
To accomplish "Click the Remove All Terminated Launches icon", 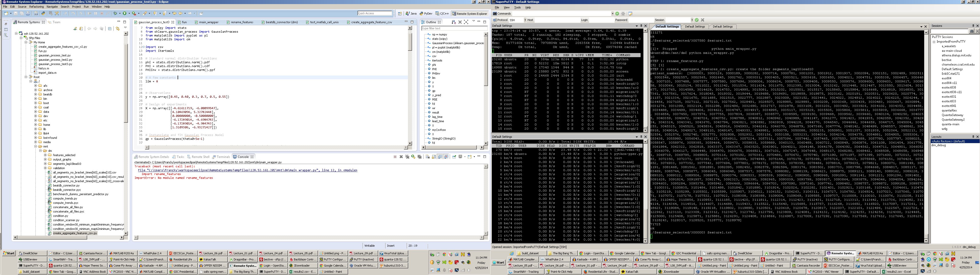I will click(x=407, y=157).
